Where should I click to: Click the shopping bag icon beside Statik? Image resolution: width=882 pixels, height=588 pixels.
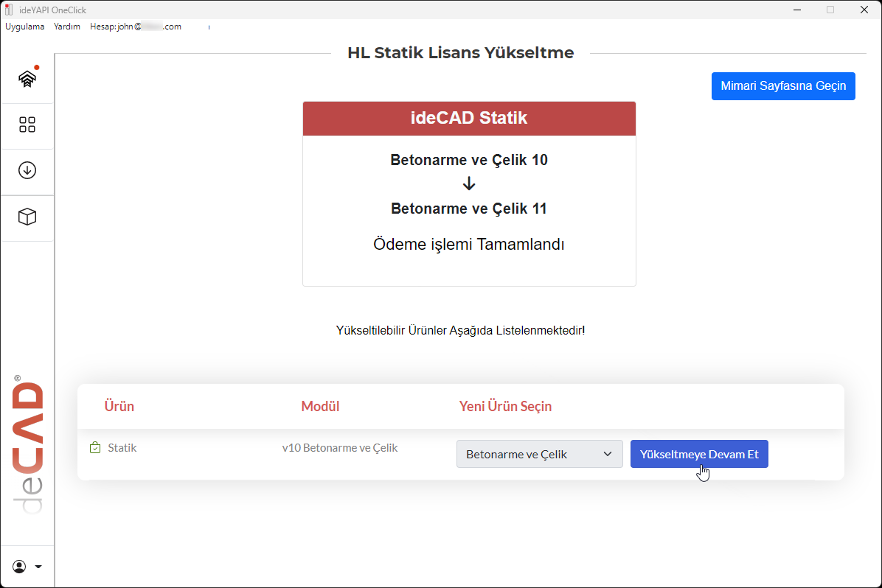pyautogui.click(x=95, y=447)
